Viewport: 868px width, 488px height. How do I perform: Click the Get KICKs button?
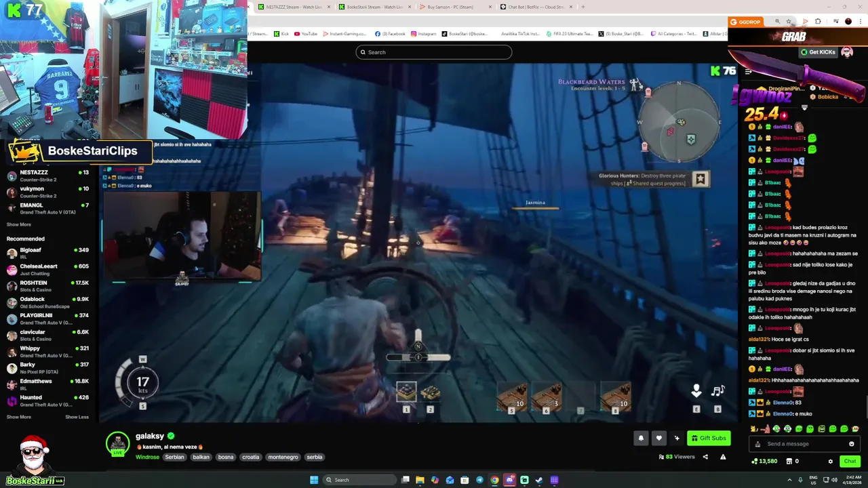point(818,52)
